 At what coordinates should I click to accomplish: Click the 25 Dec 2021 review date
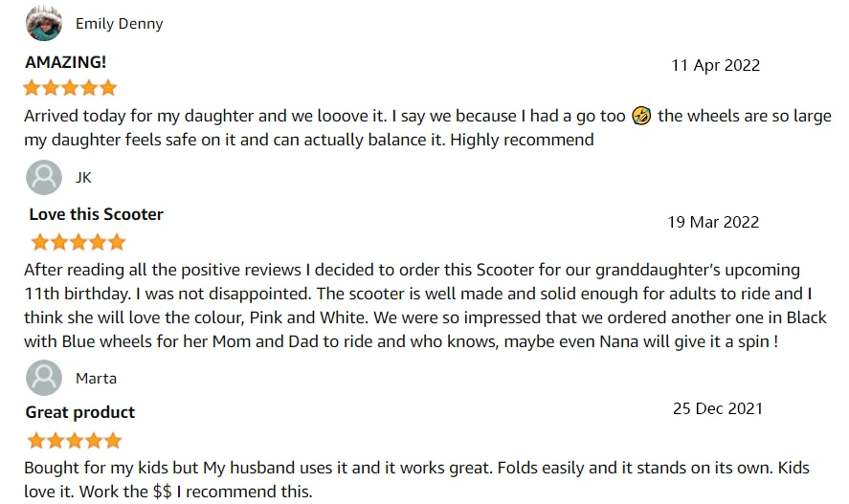pos(717,408)
